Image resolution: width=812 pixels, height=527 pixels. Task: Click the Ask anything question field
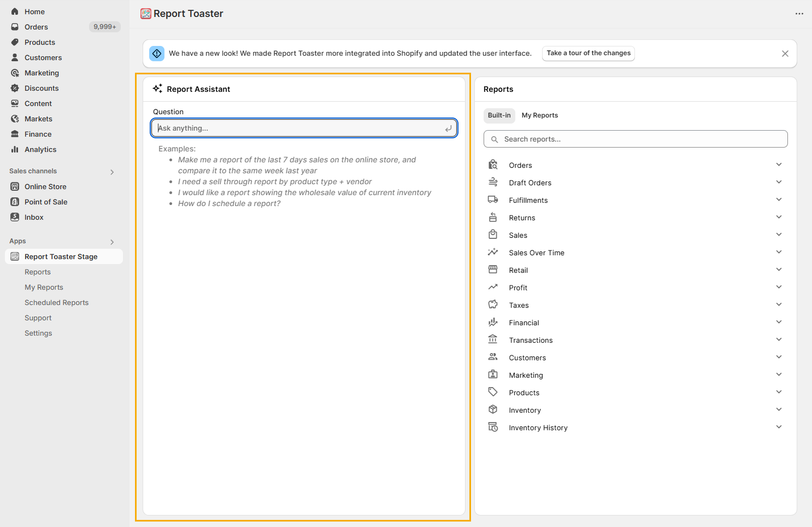(x=301, y=128)
